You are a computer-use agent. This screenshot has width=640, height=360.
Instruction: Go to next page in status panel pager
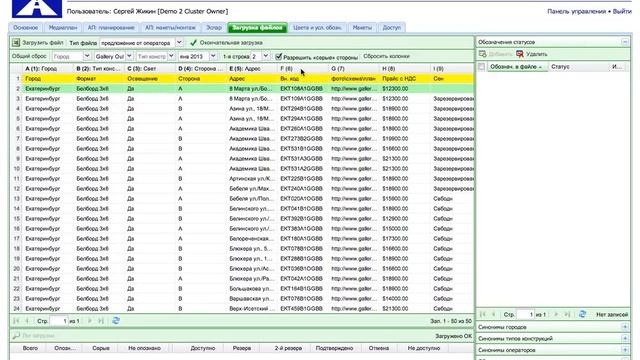point(556,314)
